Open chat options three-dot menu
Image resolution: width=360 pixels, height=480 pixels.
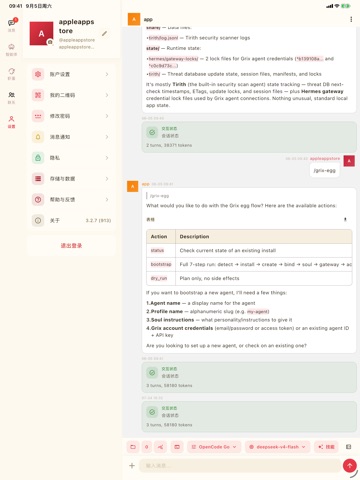pyautogui.click(x=351, y=19)
